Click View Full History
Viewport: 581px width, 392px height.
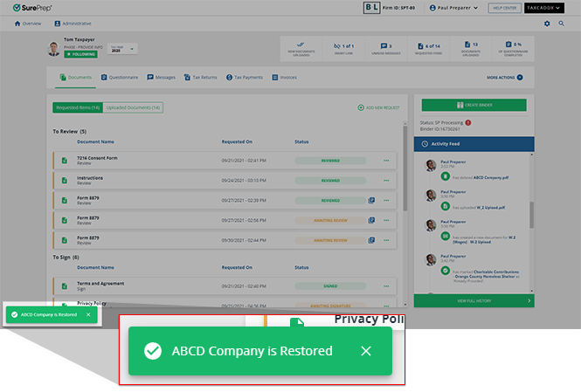474,301
